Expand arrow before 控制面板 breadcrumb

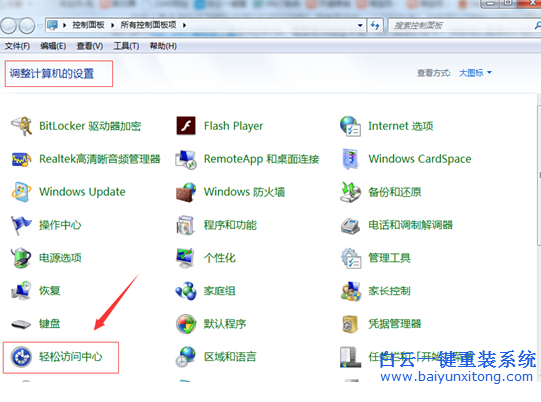[65, 25]
